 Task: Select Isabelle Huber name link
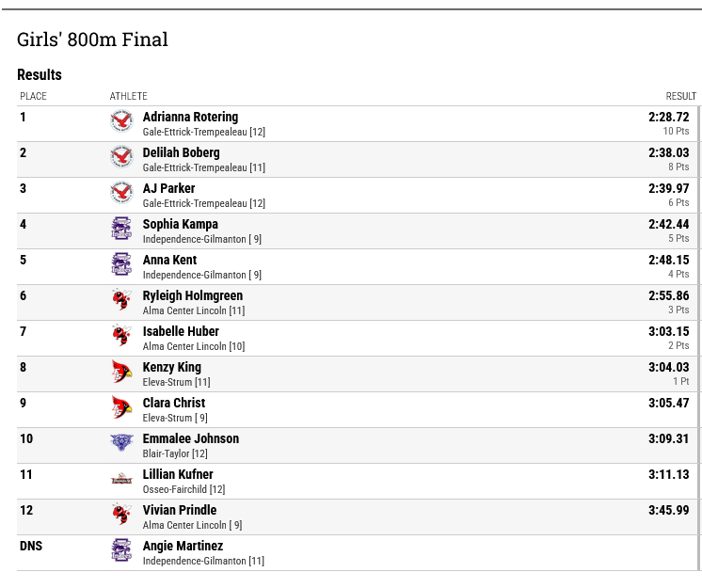coord(181,331)
